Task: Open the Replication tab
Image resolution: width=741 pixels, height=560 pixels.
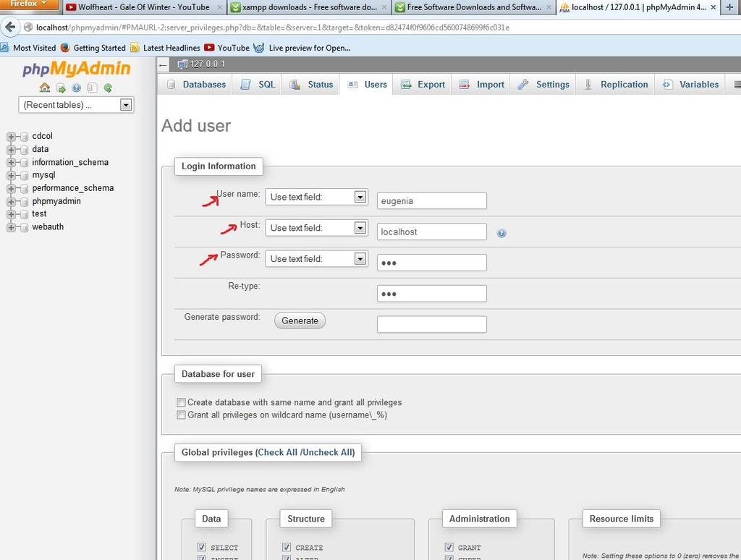Action: 616,85
